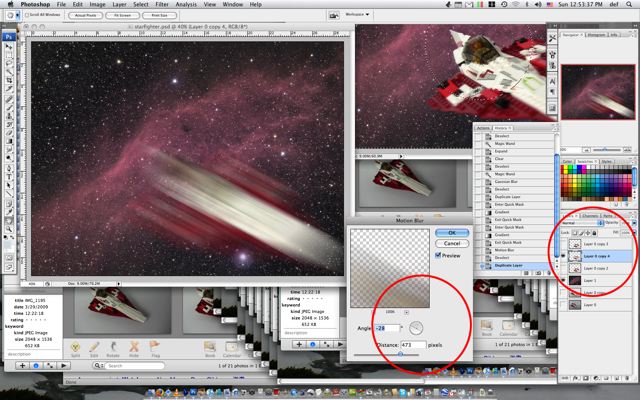
Task: Select the Eraser tool
Action: click(x=9, y=133)
